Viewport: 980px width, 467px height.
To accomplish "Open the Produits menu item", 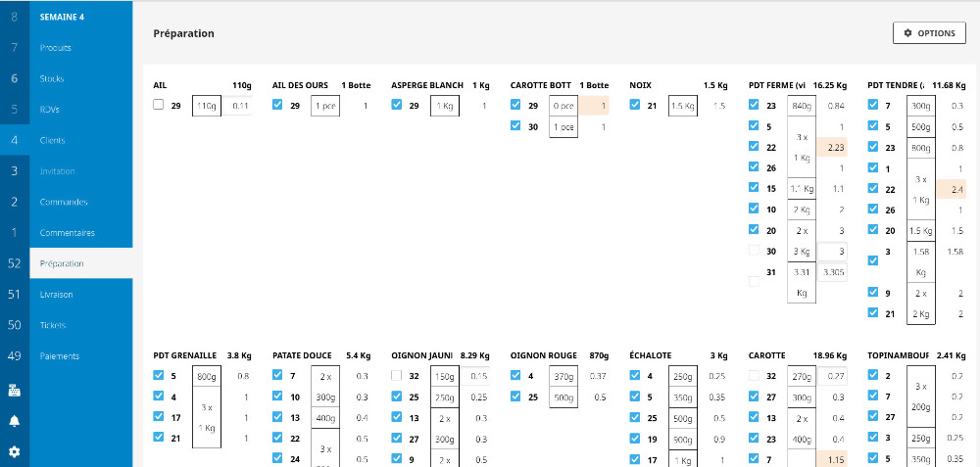I will [x=56, y=47].
